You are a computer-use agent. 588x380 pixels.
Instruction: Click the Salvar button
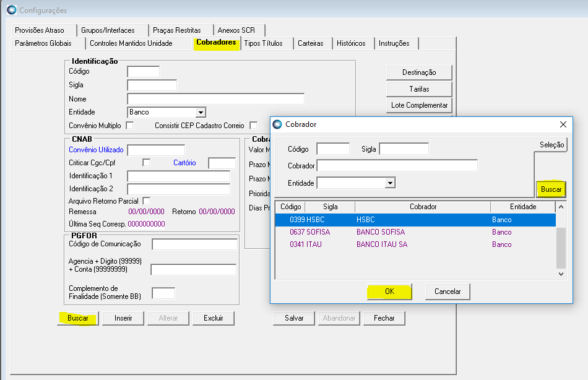[x=294, y=318]
